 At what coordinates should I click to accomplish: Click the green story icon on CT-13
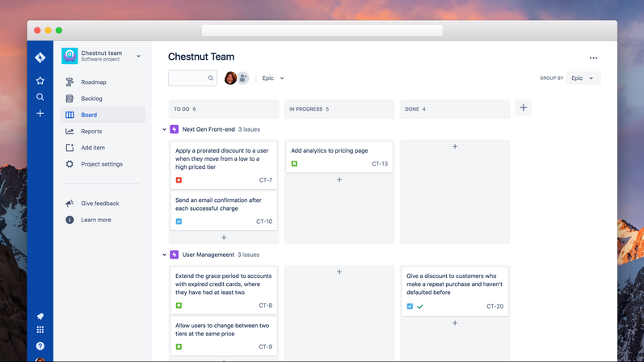click(x=294, y=163)
